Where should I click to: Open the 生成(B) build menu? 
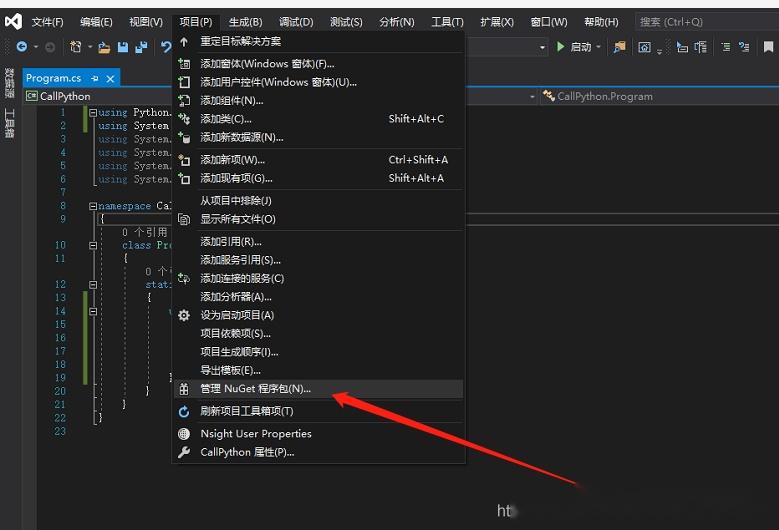pos(245,22)
